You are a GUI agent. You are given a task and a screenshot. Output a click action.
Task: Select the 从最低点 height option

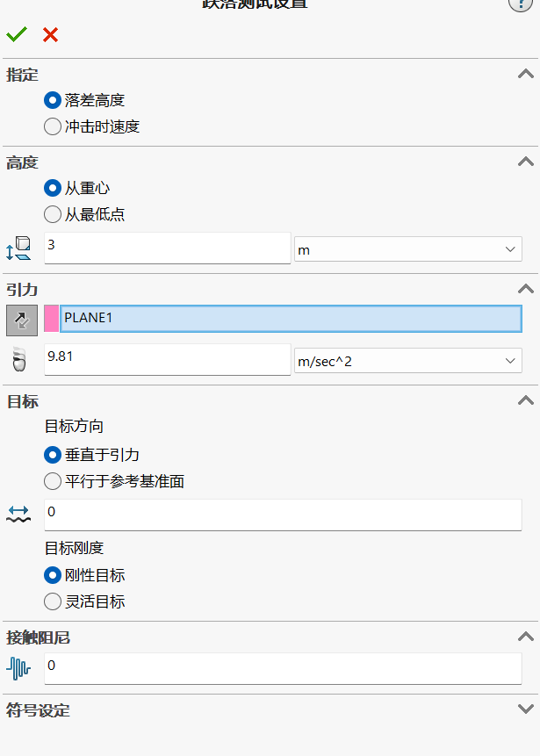(x=84, y=214)
